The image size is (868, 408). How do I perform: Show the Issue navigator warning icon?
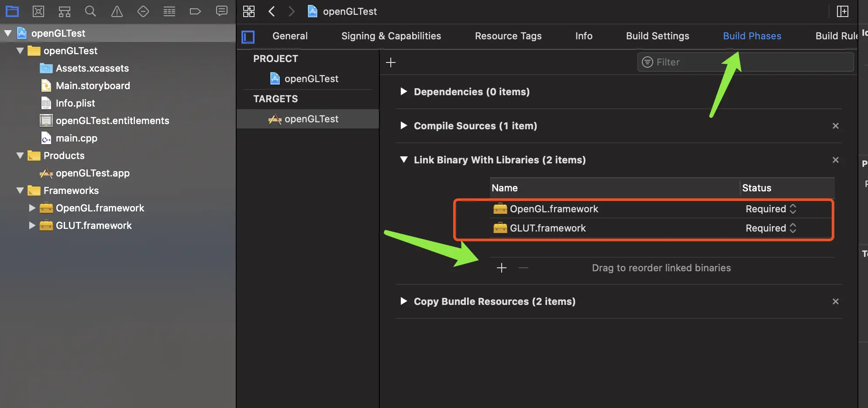click(117, 11)
